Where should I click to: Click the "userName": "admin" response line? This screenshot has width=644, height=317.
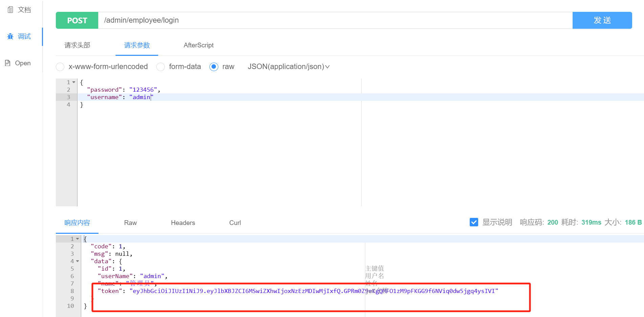(x=132, y=276)
